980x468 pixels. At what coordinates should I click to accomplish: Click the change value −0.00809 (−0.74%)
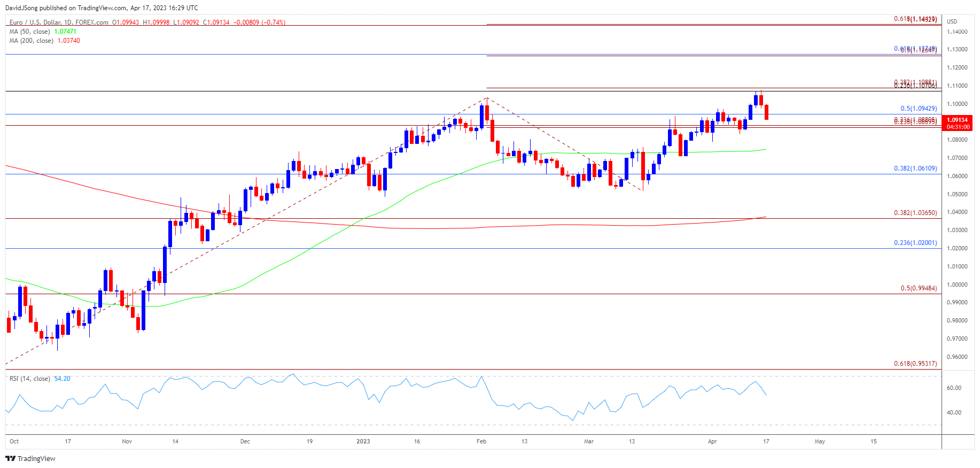pyautogui.click(x=260, y=22)
